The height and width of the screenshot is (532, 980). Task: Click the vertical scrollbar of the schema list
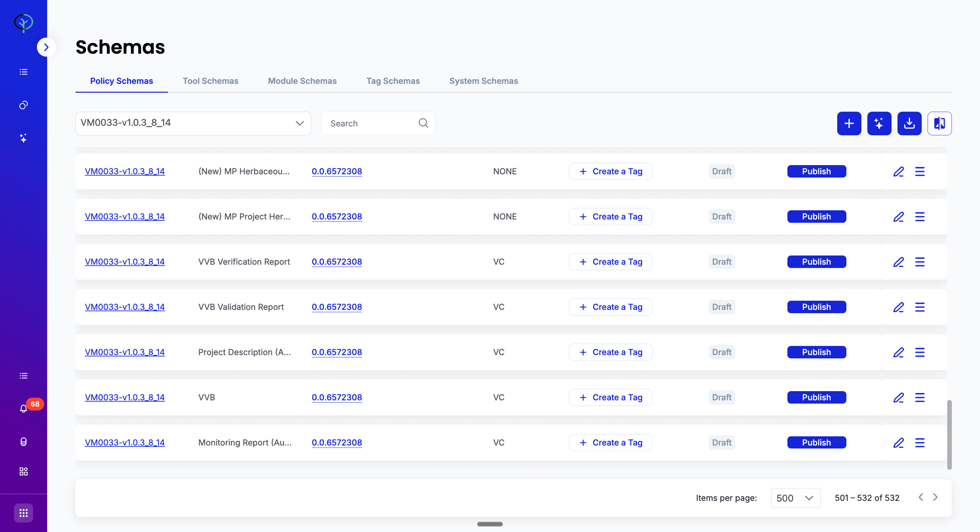(x=949, y=435)
